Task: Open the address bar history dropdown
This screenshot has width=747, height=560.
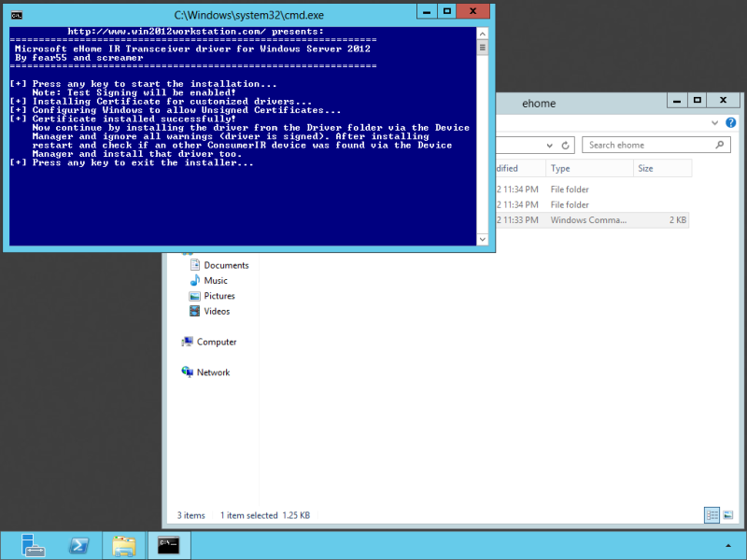Action: click(x=550, y=146)
